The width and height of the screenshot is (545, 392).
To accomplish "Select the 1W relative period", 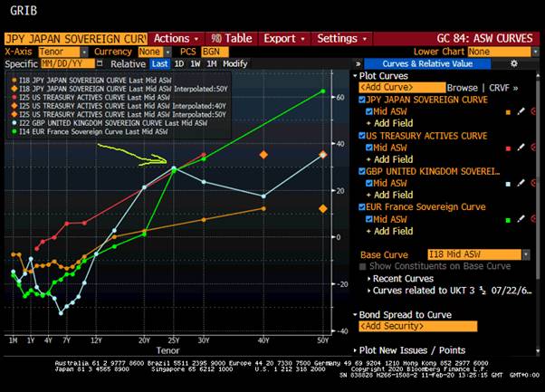I will pyautogui.click(x=196, y=64).
